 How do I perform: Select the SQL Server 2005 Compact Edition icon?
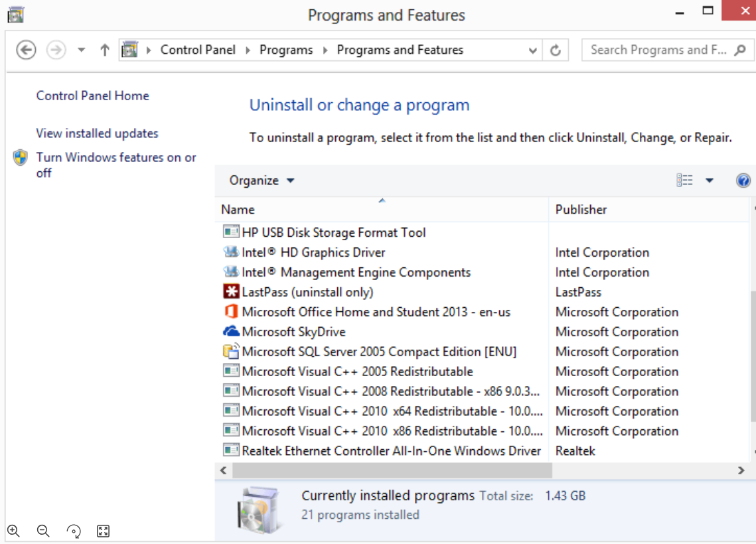pos(231,351)
